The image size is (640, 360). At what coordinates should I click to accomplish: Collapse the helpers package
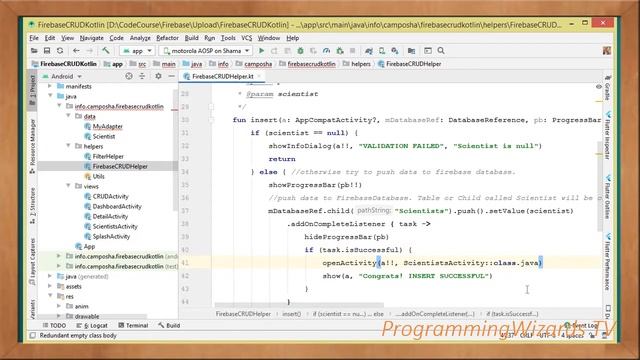(x=68, y=146)
